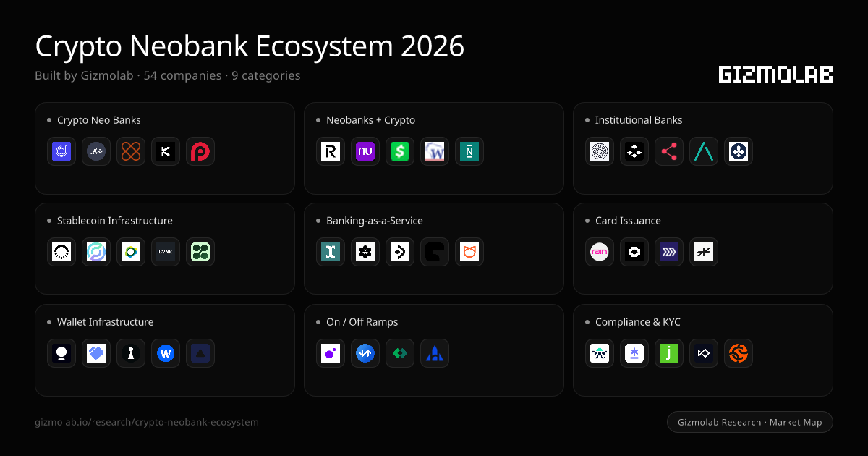Click the 'Crypto Neobank Ecosystem 2026' title
This screenshot has height=456, width=868.
(250, 46)
